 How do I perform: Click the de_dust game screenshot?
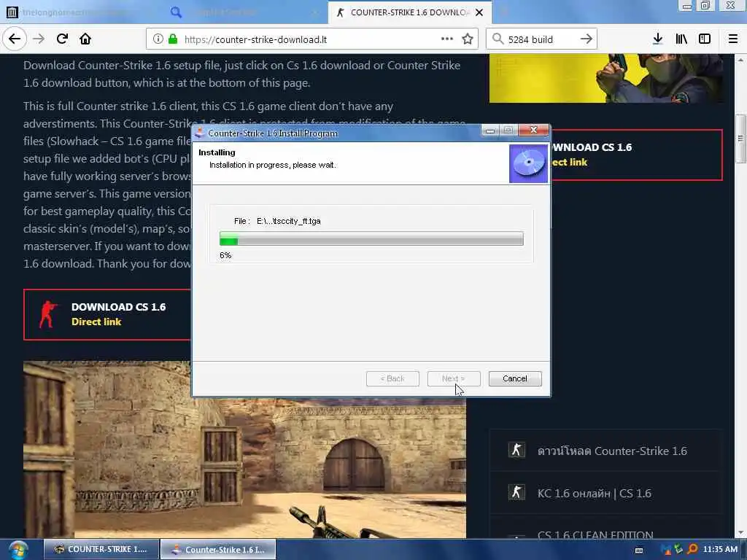click(x=244, y=468)
